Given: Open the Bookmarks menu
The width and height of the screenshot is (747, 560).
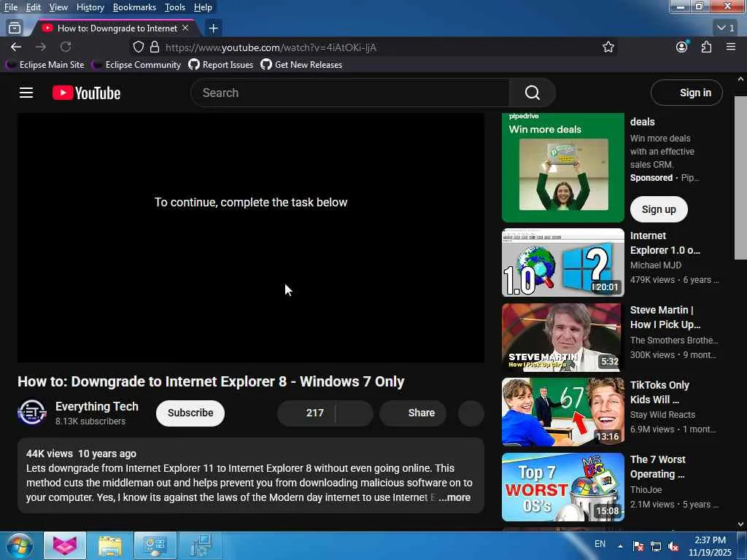Looking at the screenshot, I should [x=134, y=7].
